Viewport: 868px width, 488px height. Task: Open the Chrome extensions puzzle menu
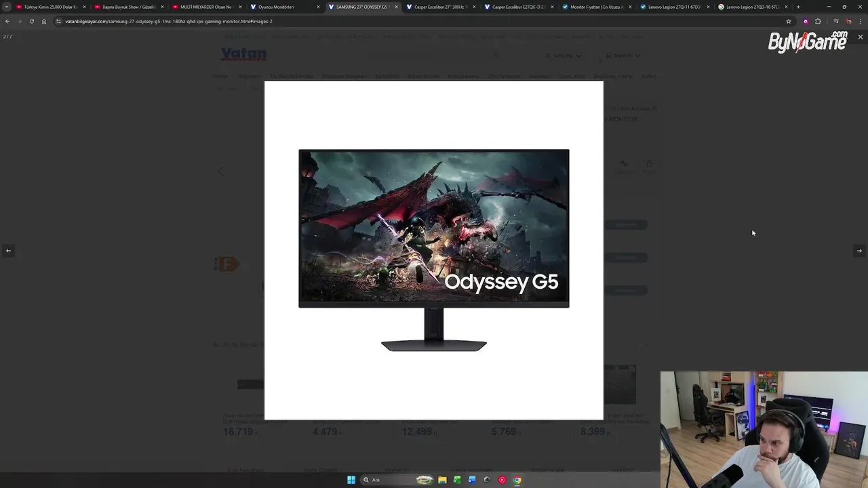(x=818, y=21)
